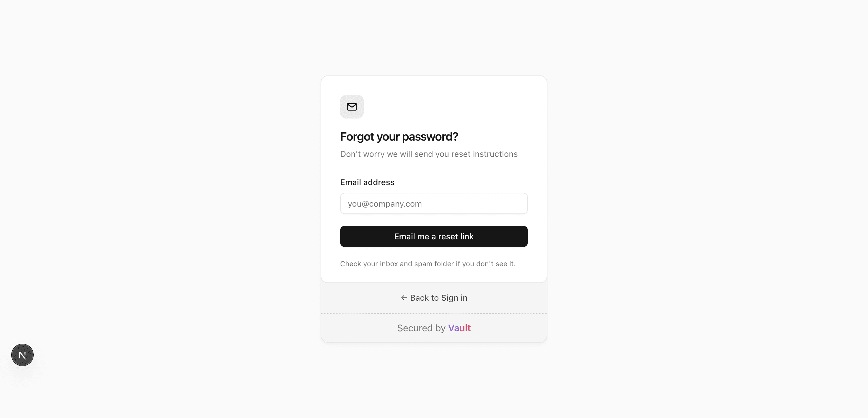
Task: Click the words "spam folder" in the hint
Action: coord(434,264)
